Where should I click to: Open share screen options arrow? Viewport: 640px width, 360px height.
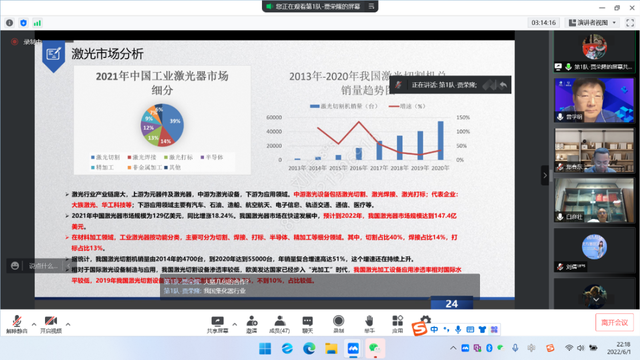click(x=235, y=324)
